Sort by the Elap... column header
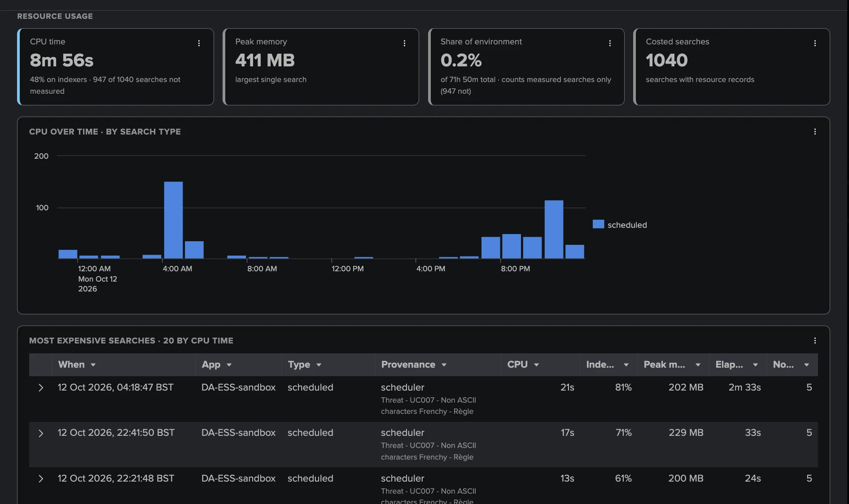The height and width of the screenshot is (504, 849). 738,365
